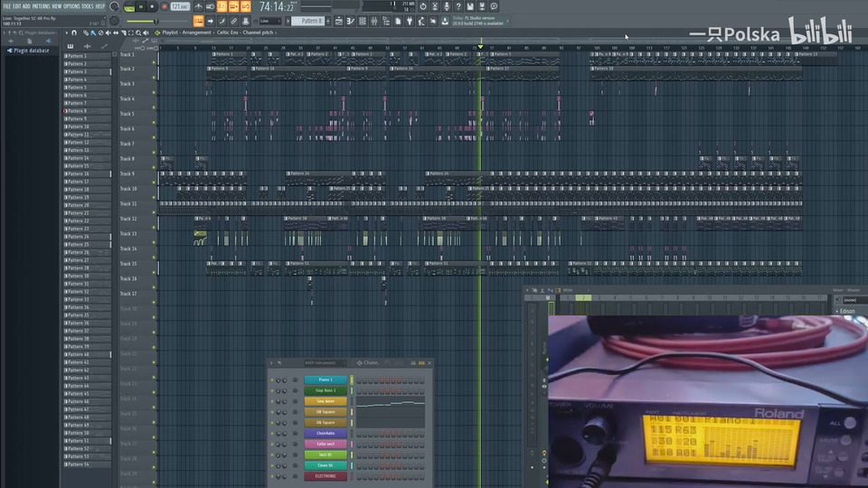The height and width of the screenshot is (488, 868).
Task: Toggle the loop recording icon
Action: pos(246,6)
